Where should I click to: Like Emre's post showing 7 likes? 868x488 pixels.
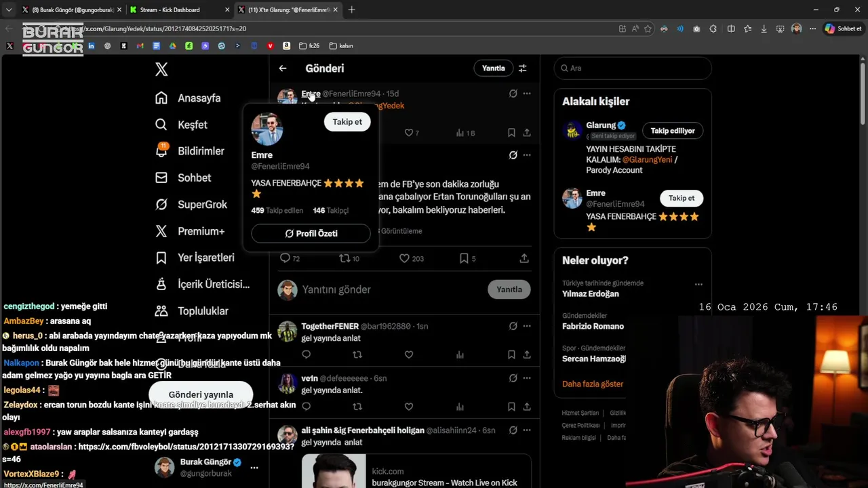412,133
